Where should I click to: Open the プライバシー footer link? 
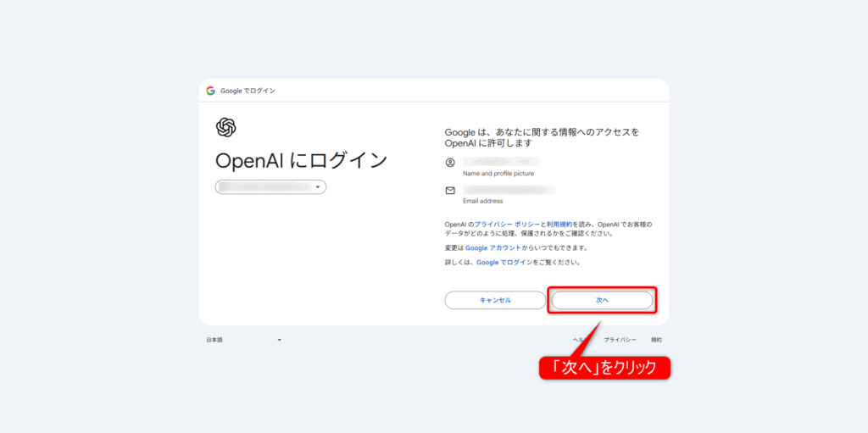(x=620, y=340)
